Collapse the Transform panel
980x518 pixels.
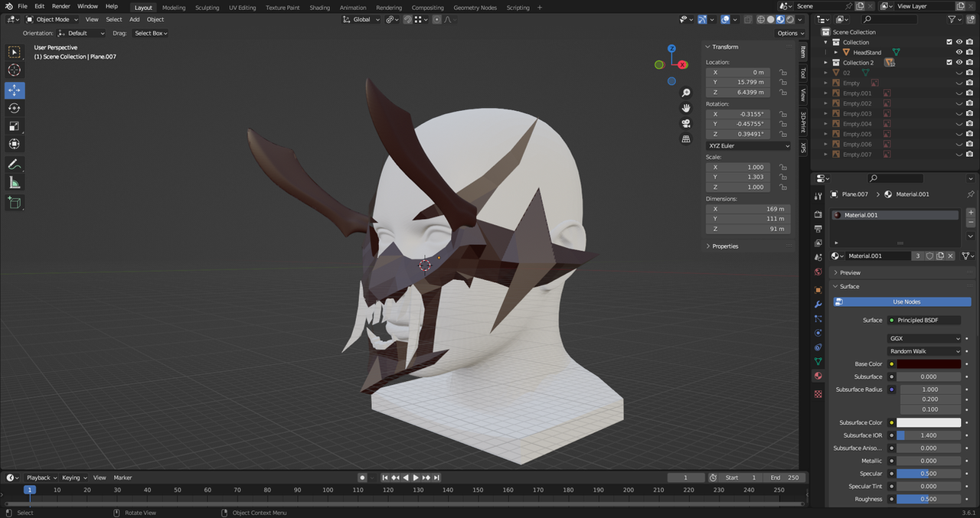[x=725, y=47]
